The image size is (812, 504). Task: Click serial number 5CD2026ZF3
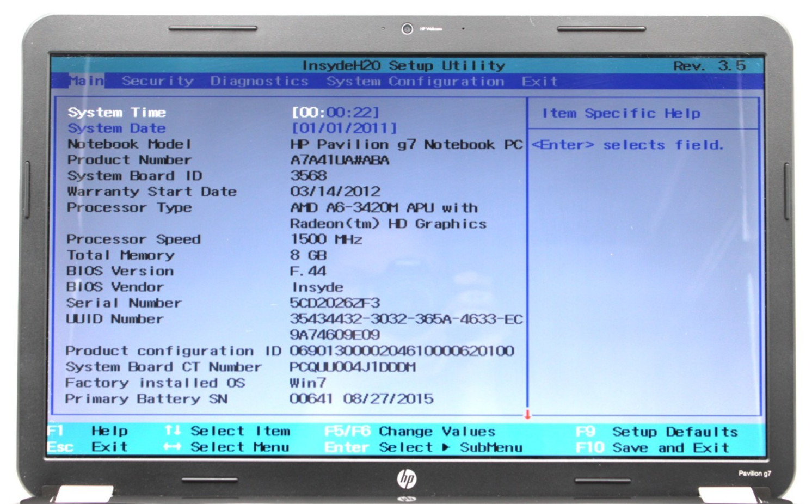pos(335,303)
